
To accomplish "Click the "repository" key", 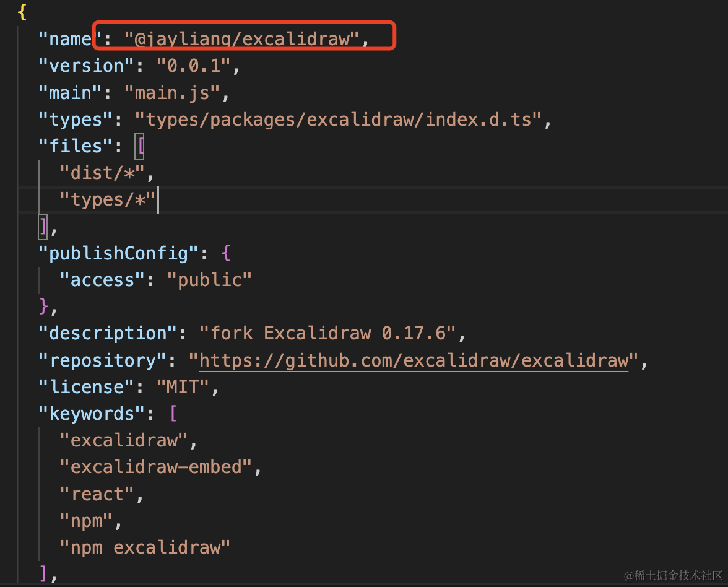I will (102, 360).
